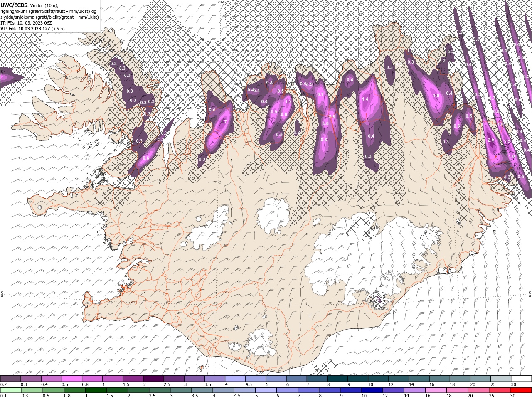Pick the top-row swatch above 3.5
This screenshot has width=532, height=399.
coord(215,379)
